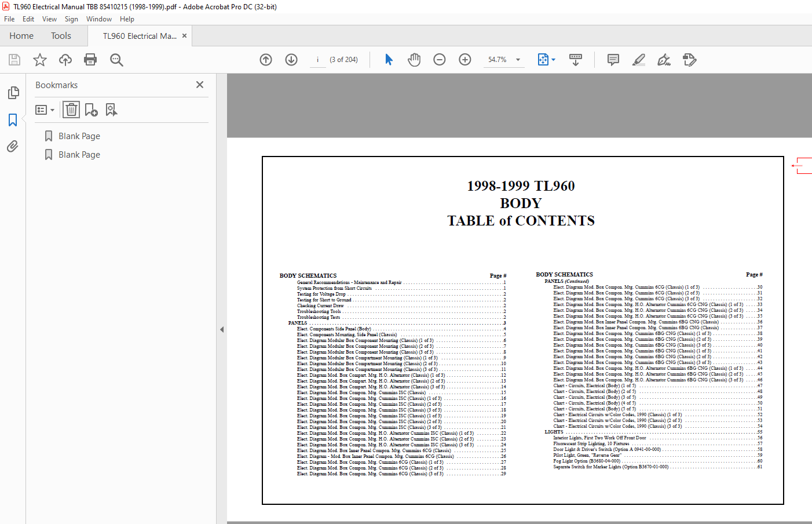This screenshot has width=812, height=524.
Task: Activate the Hand pan tool
Action: tap(414, 60)
